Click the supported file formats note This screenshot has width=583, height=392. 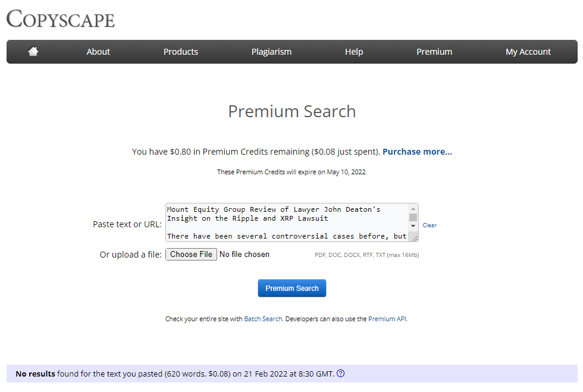pos(366,255)
